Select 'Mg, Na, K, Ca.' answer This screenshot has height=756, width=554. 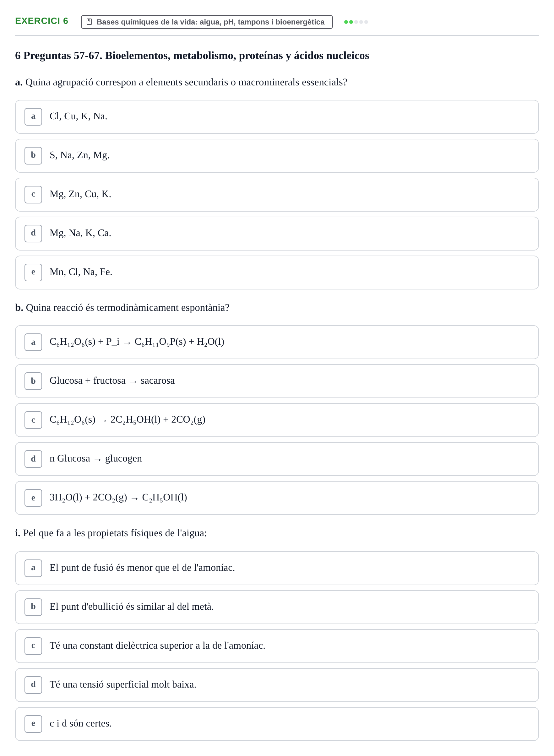click(277, 233)
